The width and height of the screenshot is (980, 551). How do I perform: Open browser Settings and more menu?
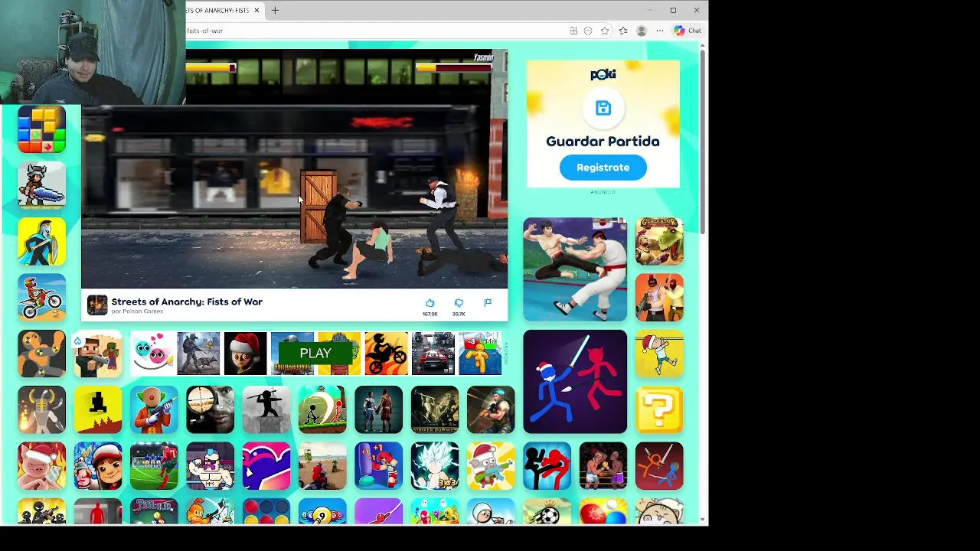click(x=660, y=31)
